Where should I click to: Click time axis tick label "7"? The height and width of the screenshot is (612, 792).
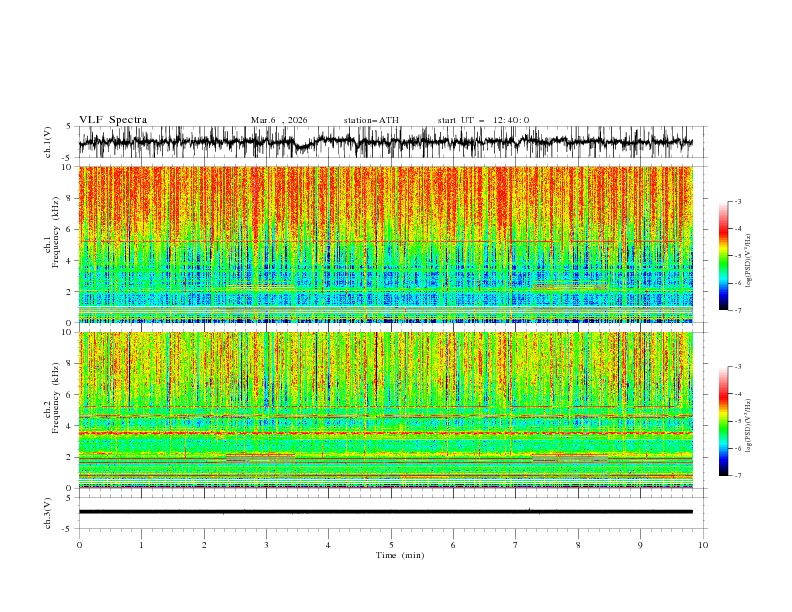tap(516, 545)
